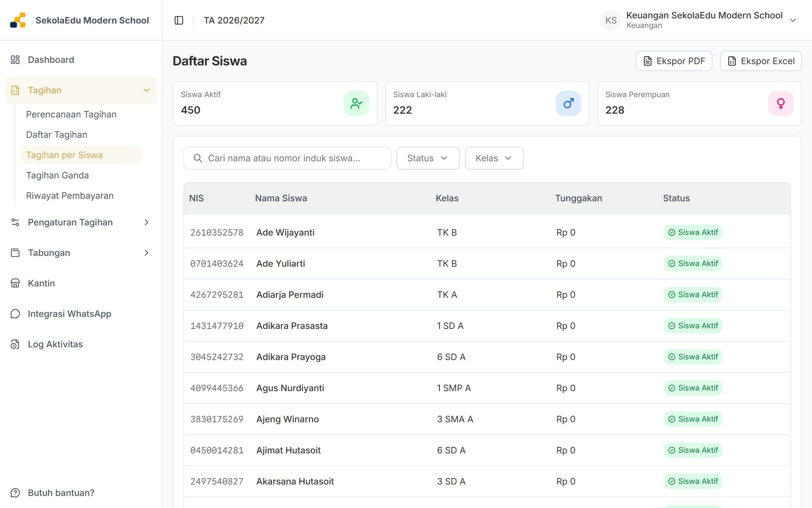Click Ekspor PDF button
Viewport: 812px width, 508px height.
click(x=674, y=61)
